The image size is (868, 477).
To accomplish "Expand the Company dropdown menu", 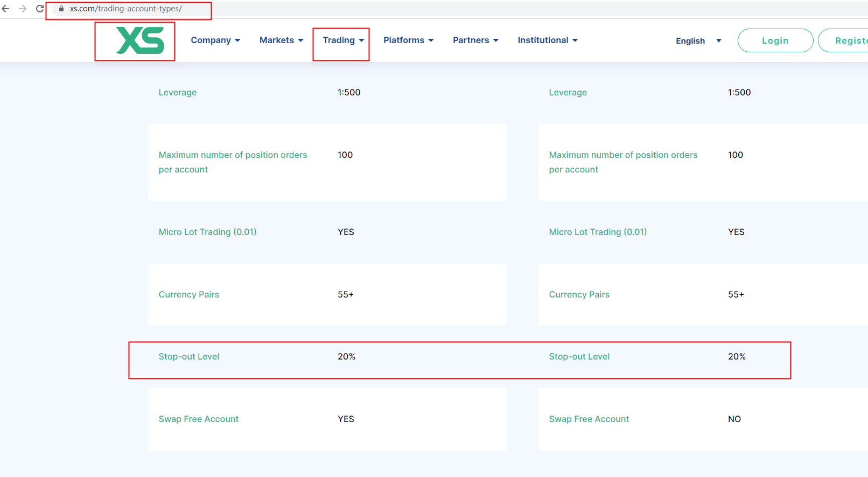I will click(215, 40).
